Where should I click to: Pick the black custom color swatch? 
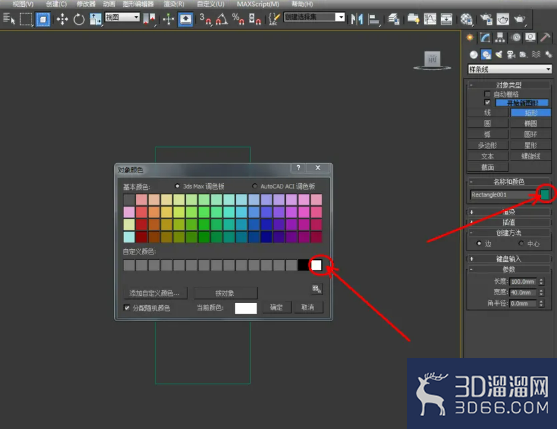coord(303,265)
